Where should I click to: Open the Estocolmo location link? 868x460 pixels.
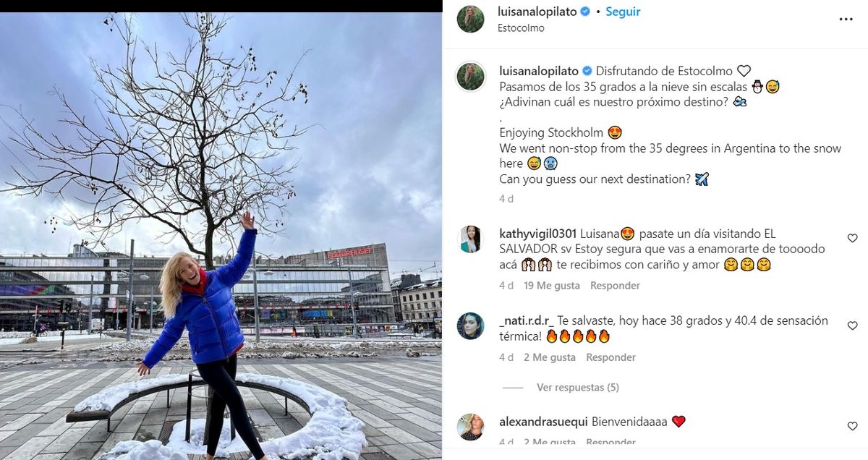point(521,28)
